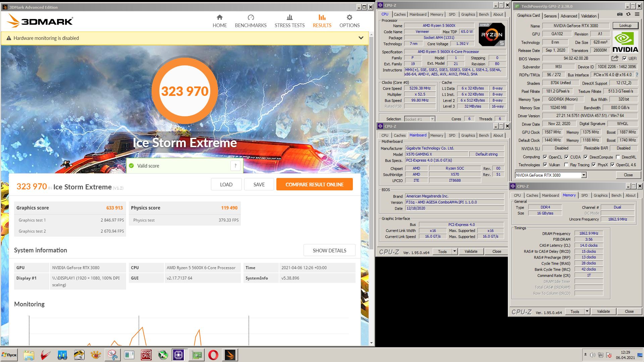Toggle the DirectCompute checkbox
The image size is (644, 362).
pos(586,157)
